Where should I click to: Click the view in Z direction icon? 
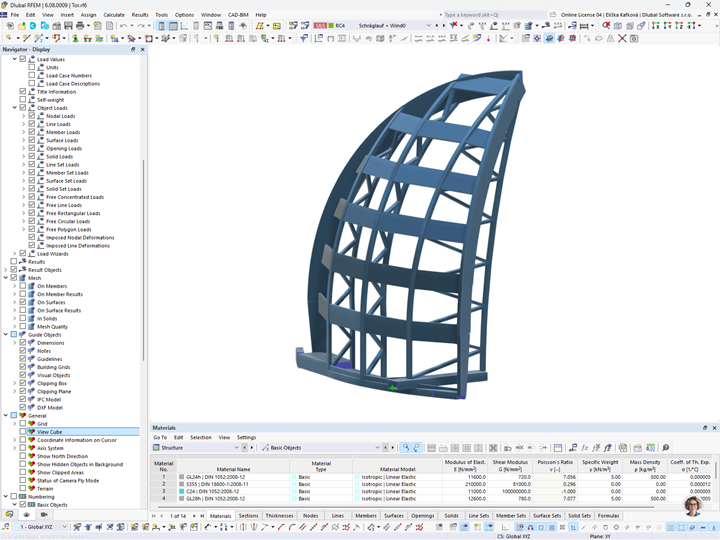click(x=679, y=25)
